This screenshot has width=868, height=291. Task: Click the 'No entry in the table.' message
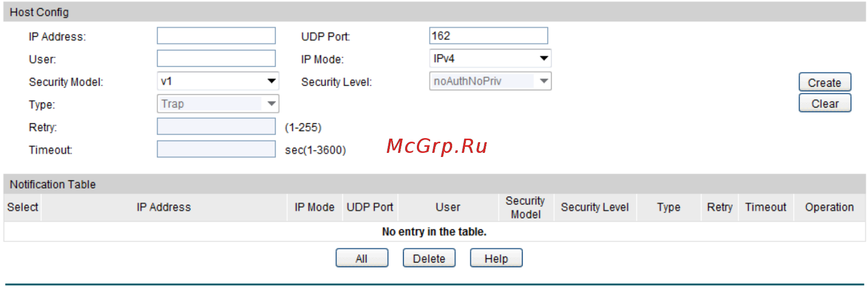click(434, 232)
